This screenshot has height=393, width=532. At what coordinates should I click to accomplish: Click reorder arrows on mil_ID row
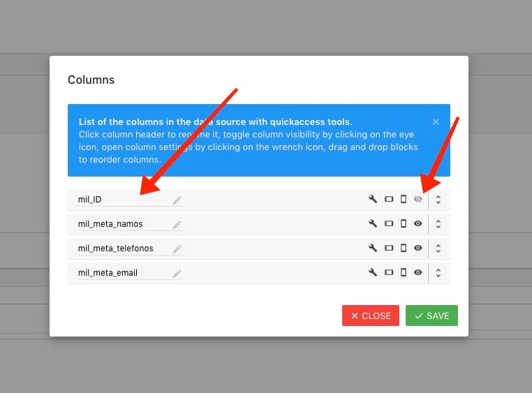[x=438, y=200]
